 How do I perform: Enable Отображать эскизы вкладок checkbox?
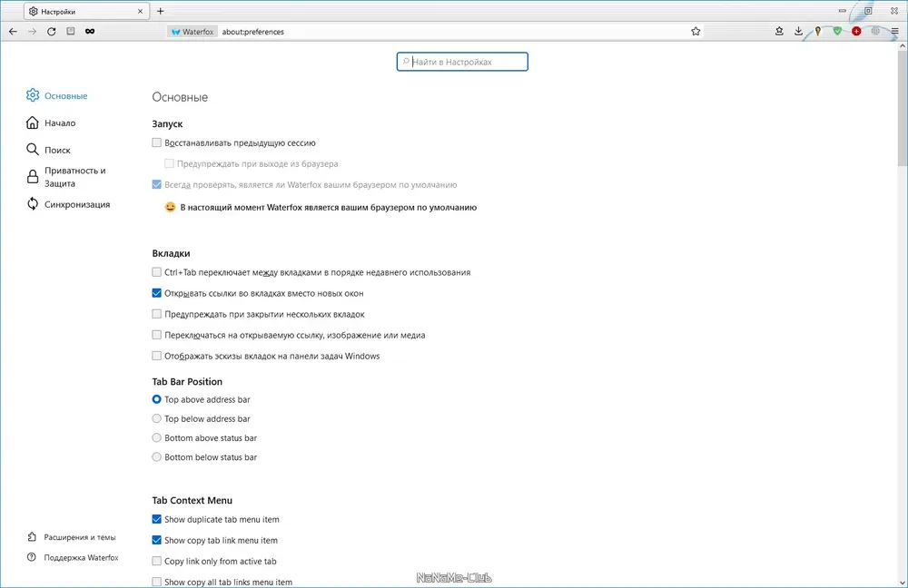[x=156, y=356]
